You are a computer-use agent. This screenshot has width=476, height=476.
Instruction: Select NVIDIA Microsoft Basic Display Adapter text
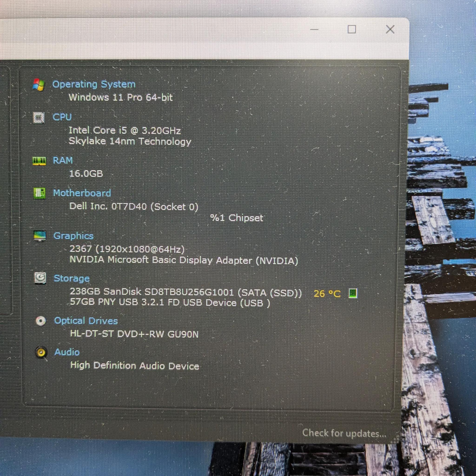pos(184,260)
